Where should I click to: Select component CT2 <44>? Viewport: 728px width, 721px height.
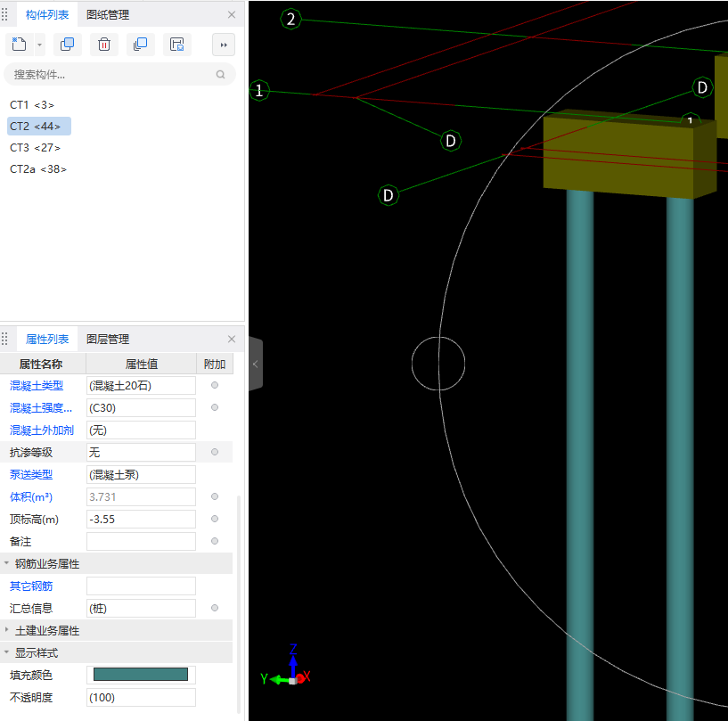tap(39, 127)
